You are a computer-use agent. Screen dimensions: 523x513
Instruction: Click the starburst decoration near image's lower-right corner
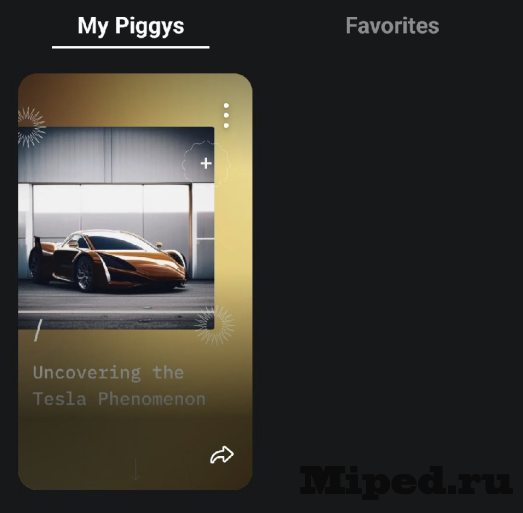coord(215,326)
